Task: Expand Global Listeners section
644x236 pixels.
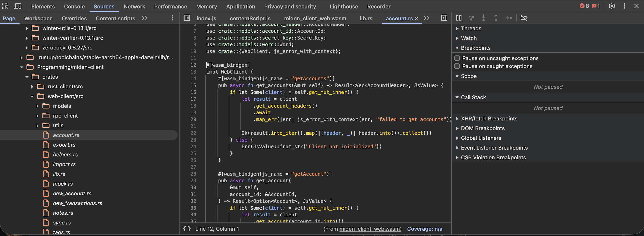Action: click(481, 138)
